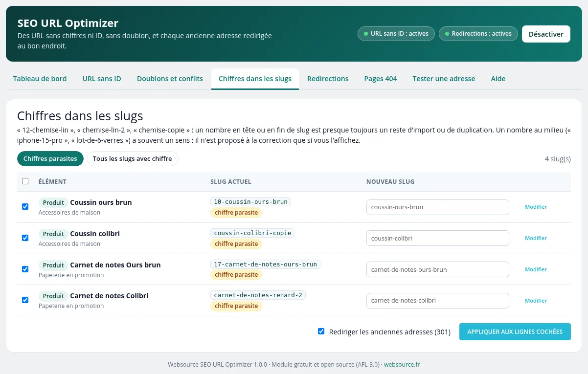Click the 4 slug(s) count text
The height and width of the screenshot is (374, 588).
tap(558, 159)
